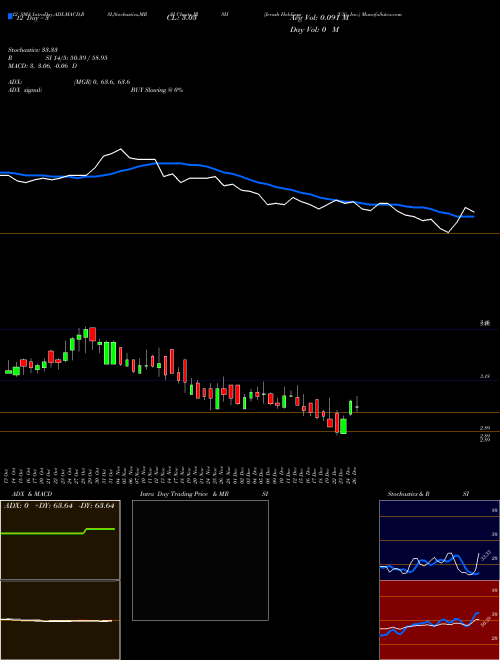
Task: Click the '(MGR) 0, 63.6, 63.6' values
Action: click(x=102, y=82)
